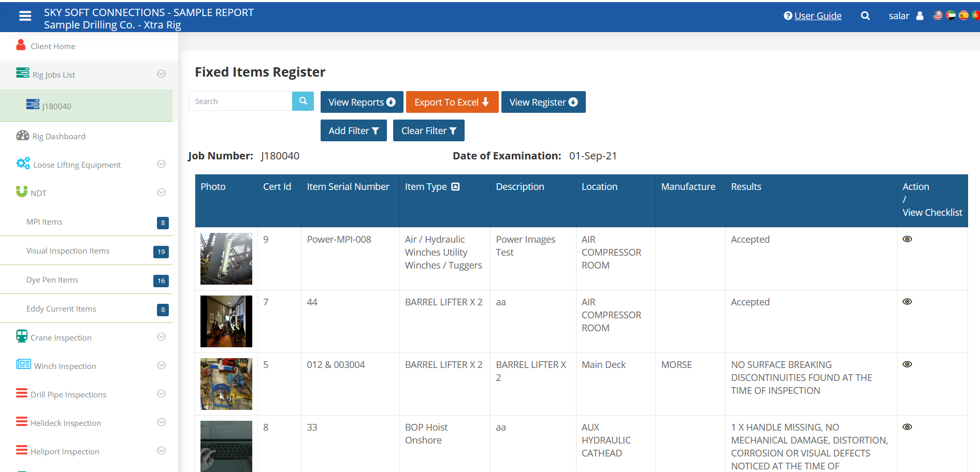
Task: Click the search icon in the top bar
Action: pyautogui.click(x=865, y=16)
